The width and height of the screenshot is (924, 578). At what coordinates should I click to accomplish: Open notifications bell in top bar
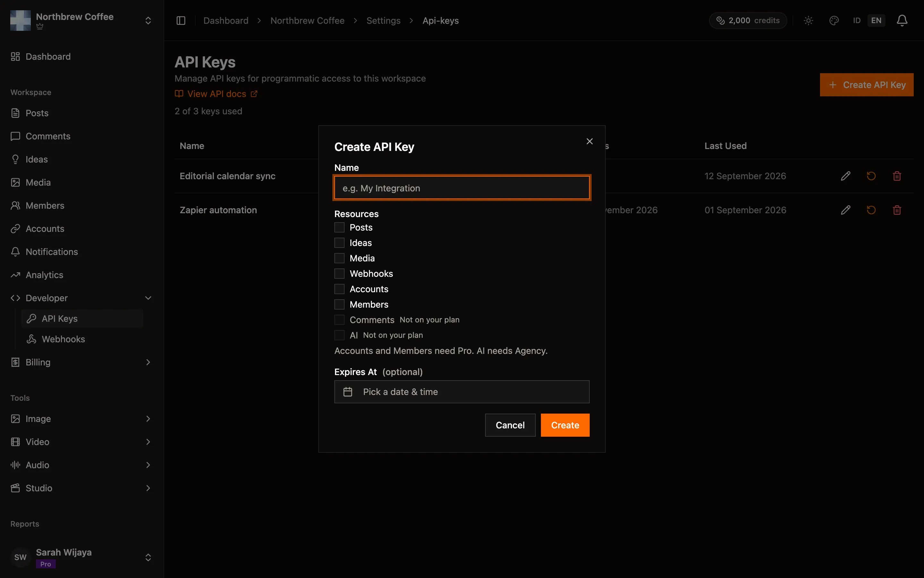point(902,21)
